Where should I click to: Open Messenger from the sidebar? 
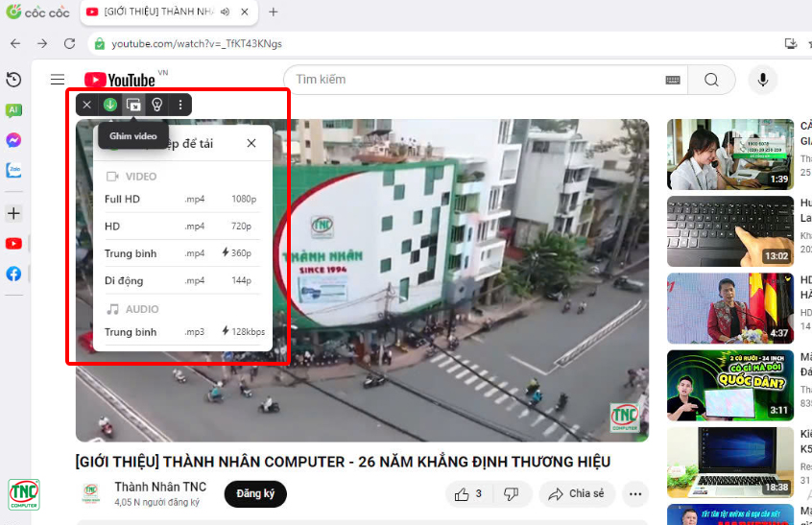point(13,140)
